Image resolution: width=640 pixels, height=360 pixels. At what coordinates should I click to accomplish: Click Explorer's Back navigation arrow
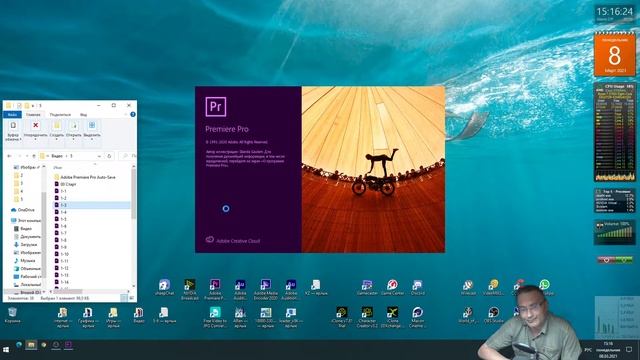click(9, 156)
